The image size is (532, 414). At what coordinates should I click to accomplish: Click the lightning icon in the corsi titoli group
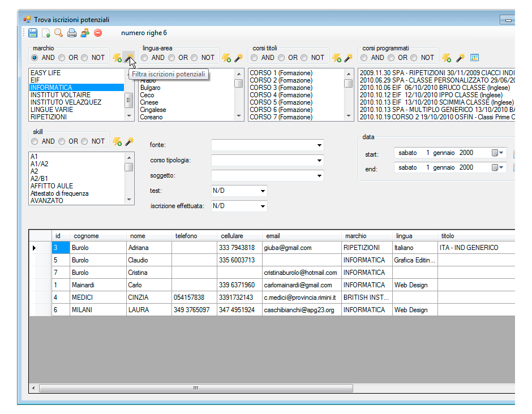(337, 58)
